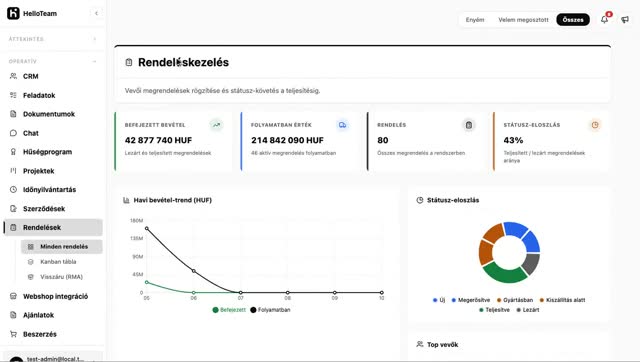Open Chat from the sidebar

coord(53,133)
